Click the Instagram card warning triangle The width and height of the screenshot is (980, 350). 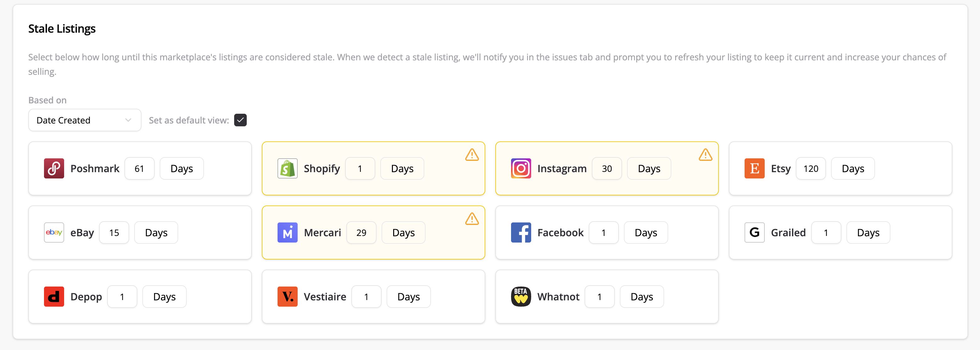coord(705,155)
